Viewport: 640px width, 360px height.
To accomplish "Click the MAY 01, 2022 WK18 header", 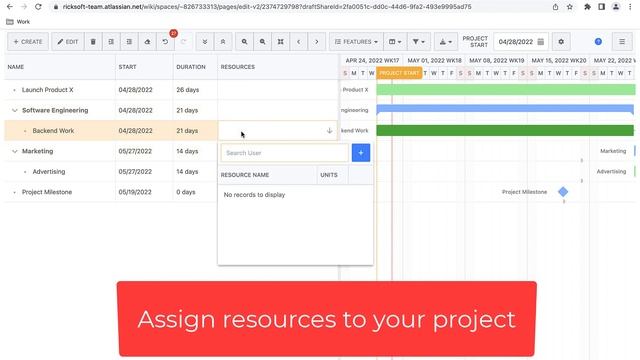I will [435, 60].
